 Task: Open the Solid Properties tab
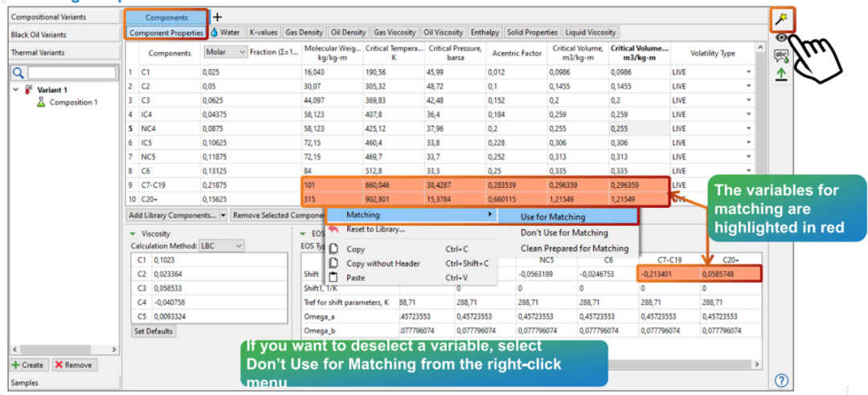[532, 33]
